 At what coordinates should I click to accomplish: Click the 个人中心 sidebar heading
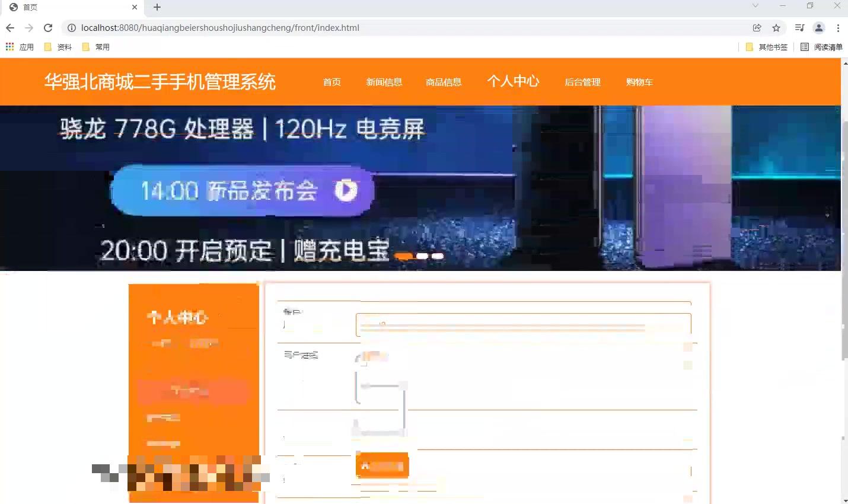pos(178,317)
